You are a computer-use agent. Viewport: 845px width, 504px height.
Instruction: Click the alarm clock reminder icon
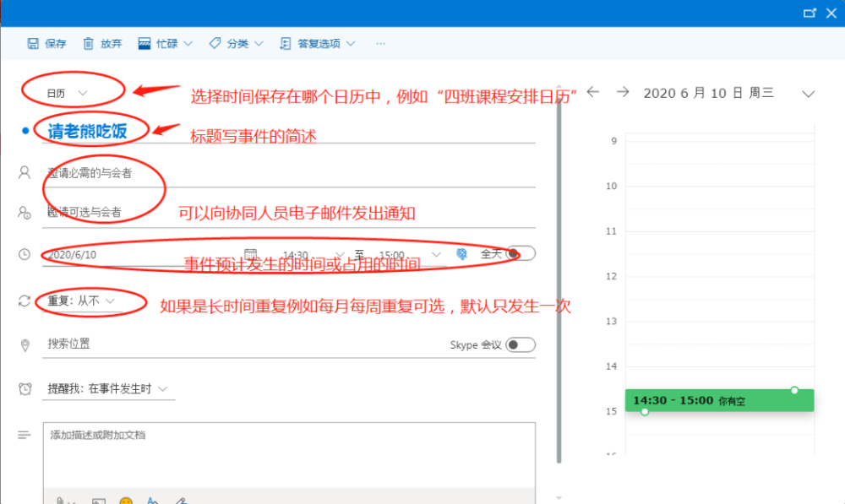(25, 389)
